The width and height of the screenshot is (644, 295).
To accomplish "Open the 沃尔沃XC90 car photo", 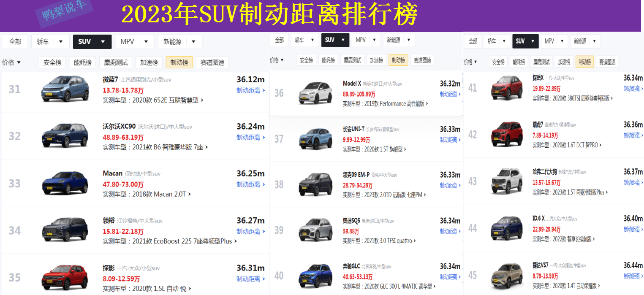I will point(65,135).
